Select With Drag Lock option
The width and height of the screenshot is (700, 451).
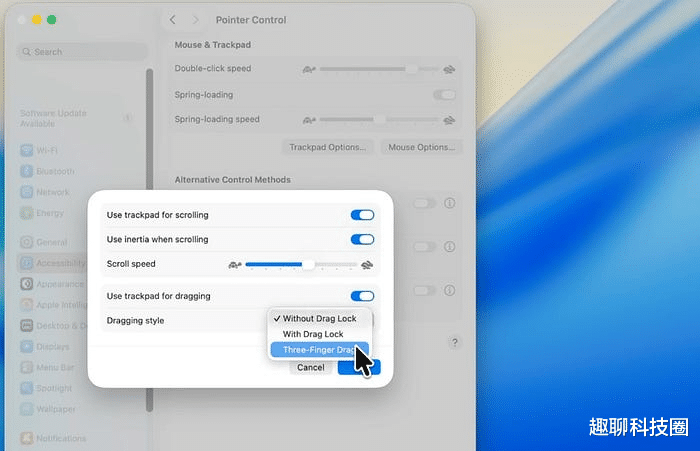point(313,334)
